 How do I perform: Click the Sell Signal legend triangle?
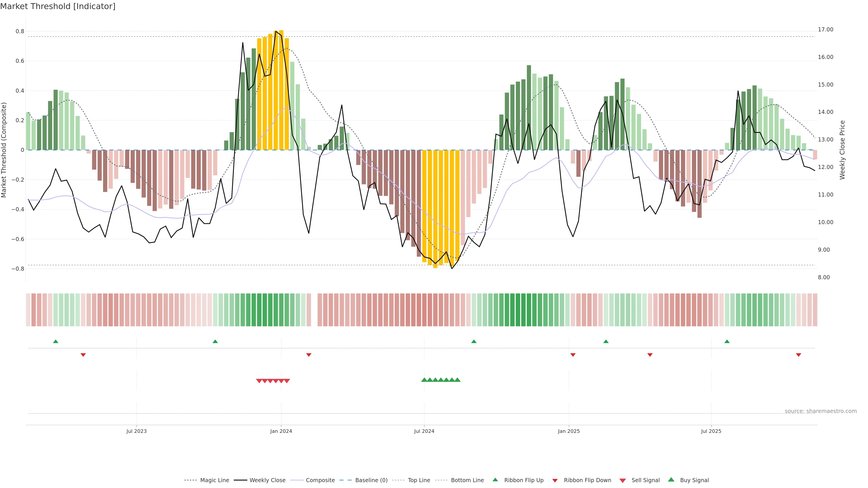623,481
